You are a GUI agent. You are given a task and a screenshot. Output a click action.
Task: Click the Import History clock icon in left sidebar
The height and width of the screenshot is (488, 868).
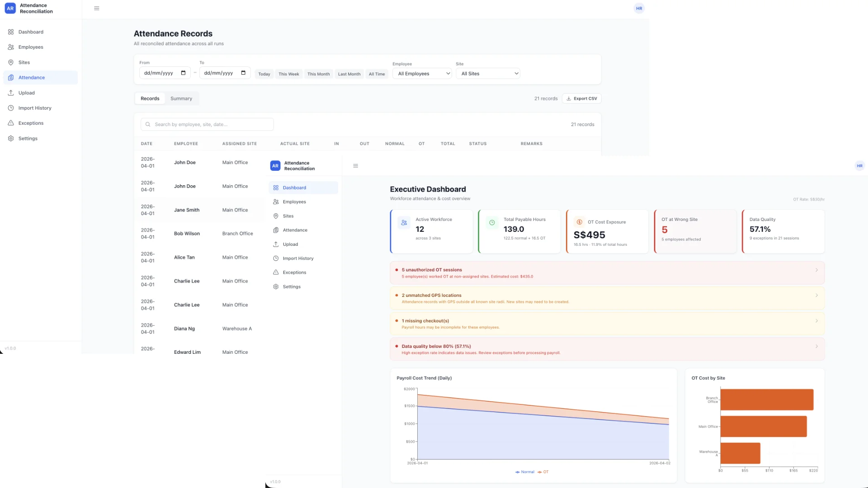pos(11,108)
